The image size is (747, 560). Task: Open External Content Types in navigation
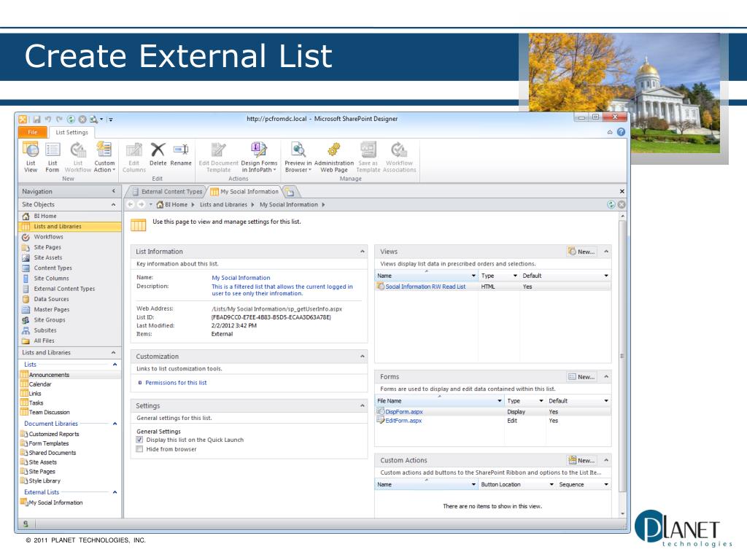(x=69, y=289)
